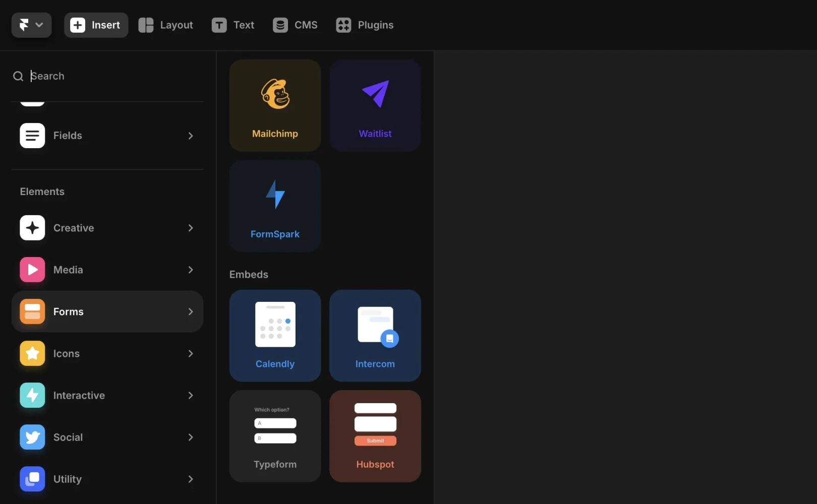Click the Hubspot Submit form graphic
Viewport: 817px width, 504px height.
(375, 424)
